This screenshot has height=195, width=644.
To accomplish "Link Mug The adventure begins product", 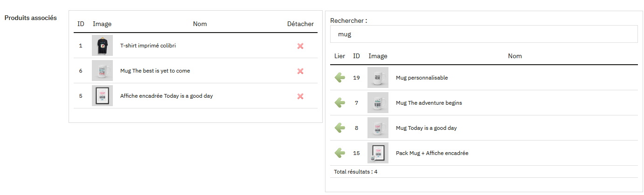I will [340, 103].
